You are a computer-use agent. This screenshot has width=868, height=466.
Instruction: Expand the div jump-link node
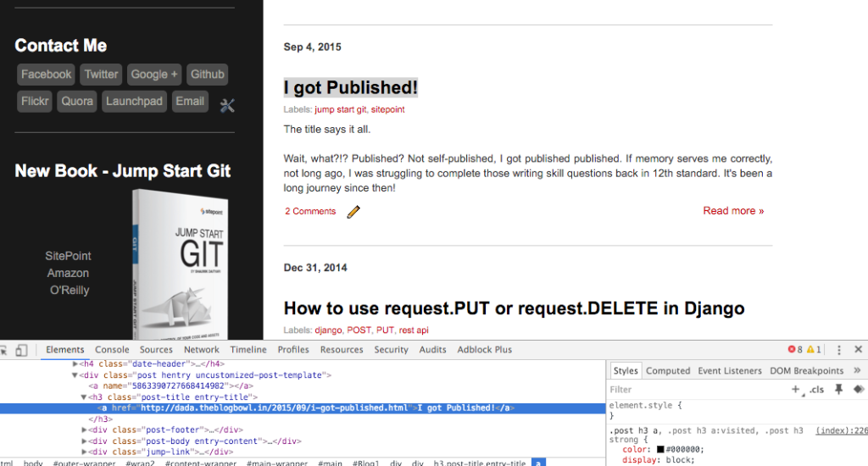click(x=84, y=452)
